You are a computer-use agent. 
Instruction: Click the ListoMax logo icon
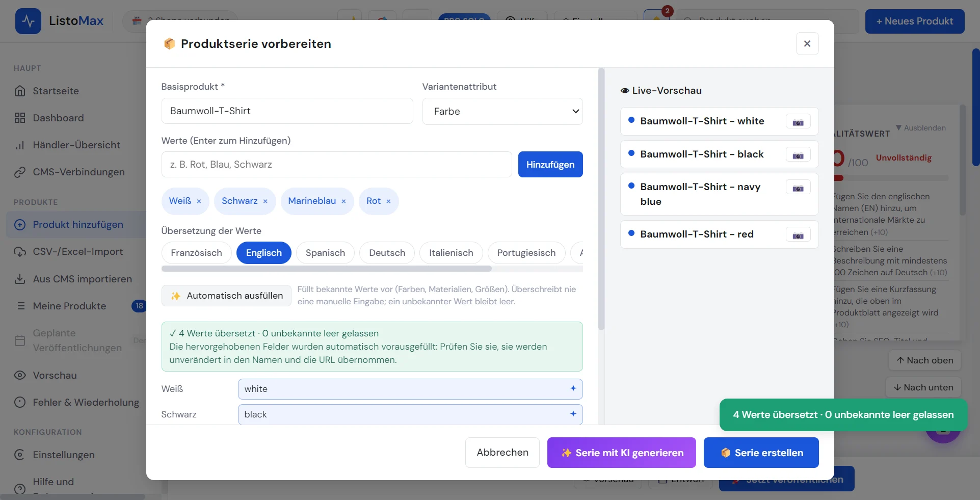point(28,21)
